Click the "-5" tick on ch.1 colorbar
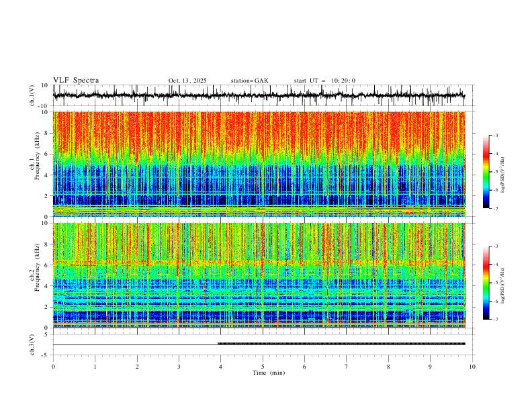The height and width of the screenshot is (411, 532). click(x=496, y=172)
